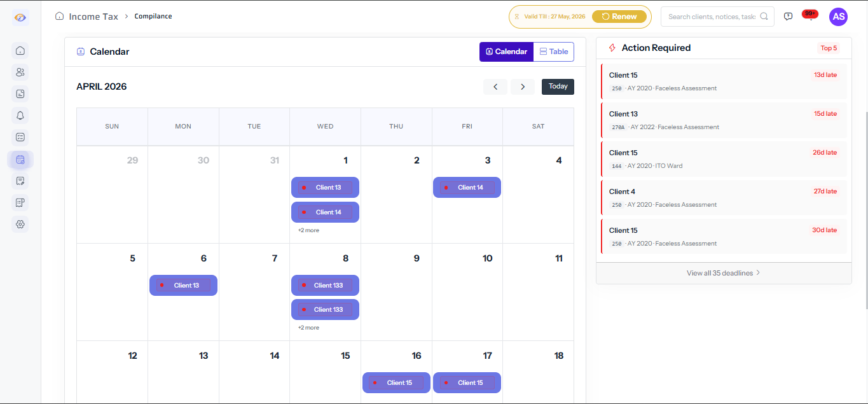Image resolution: width=868 pixels, height=404 pixels.
Task: Click the Renew subscription button
Action: [x=619, y=17]
